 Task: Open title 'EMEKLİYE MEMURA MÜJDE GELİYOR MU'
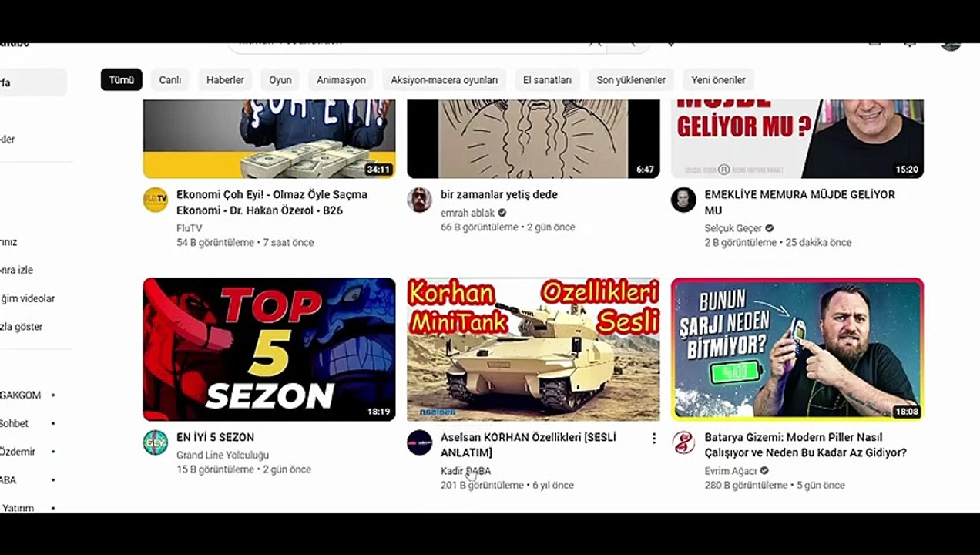(800, 202)
